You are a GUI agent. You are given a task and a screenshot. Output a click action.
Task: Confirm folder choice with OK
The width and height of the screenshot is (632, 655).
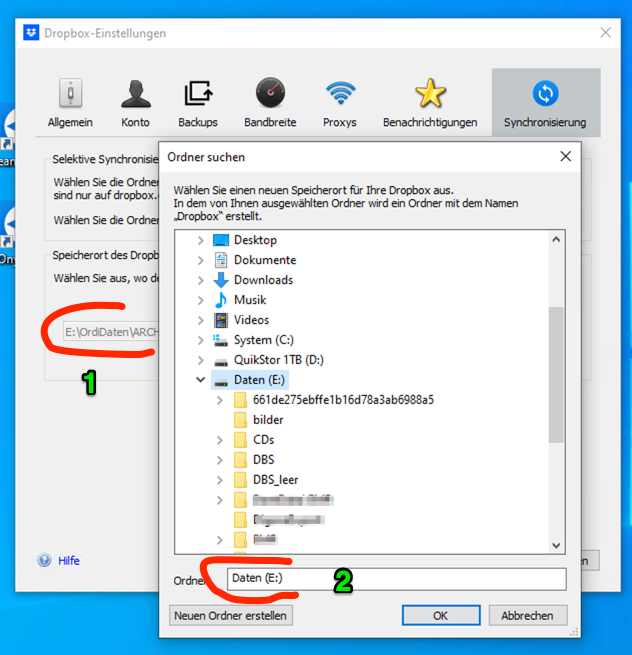coord(441,615)
